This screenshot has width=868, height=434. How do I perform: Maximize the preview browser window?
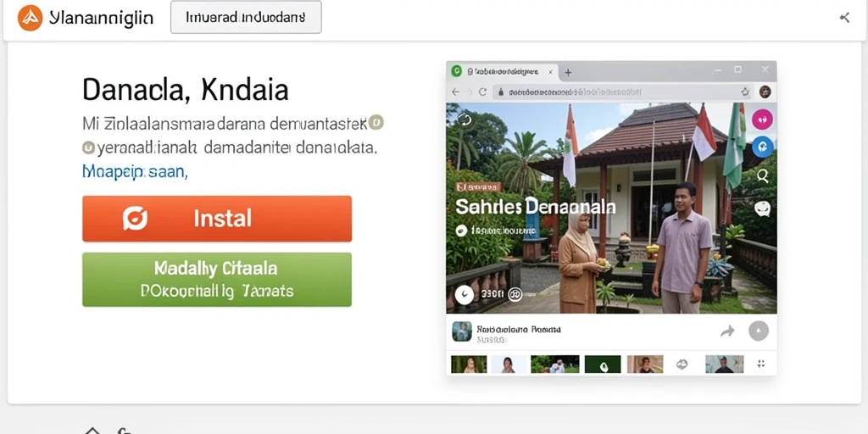[738, 70]
